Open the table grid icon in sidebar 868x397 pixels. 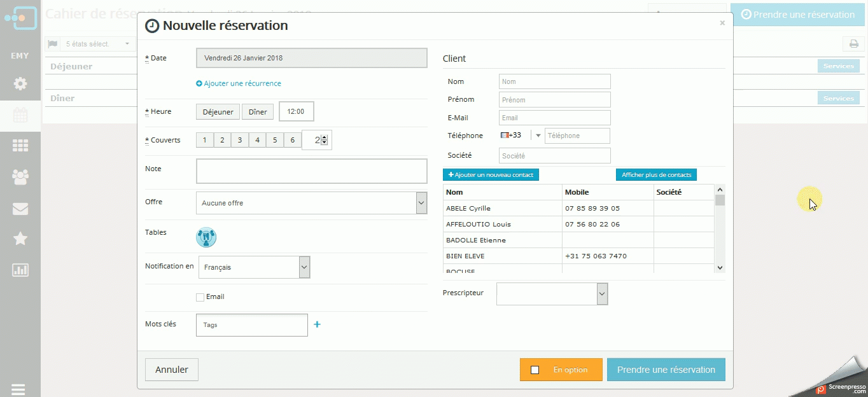(20, 146)
